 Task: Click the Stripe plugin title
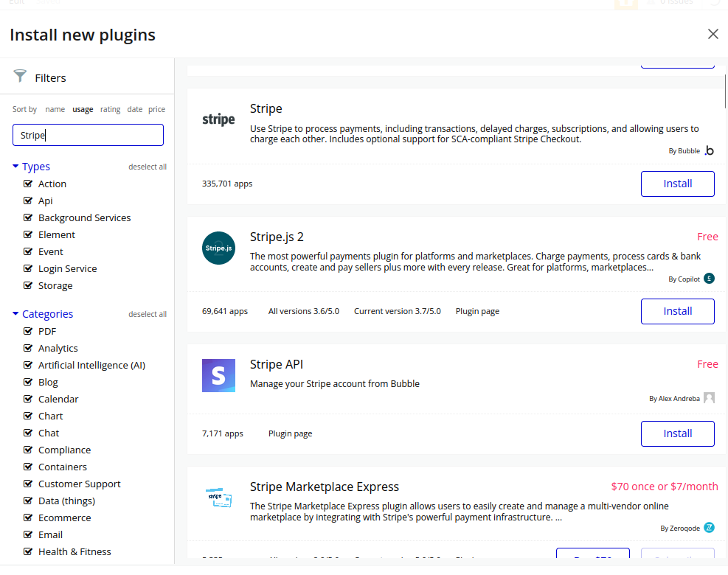[x=266, y=108]
